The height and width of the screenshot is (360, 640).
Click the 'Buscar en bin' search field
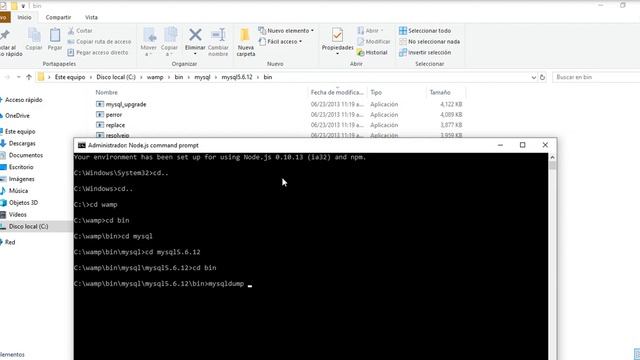(596, 77)
